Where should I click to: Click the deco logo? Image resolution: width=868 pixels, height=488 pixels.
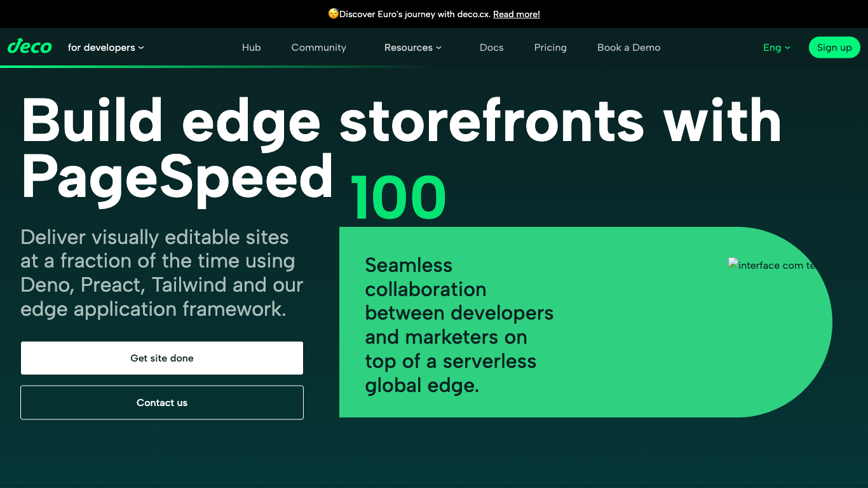coord(30,46)
